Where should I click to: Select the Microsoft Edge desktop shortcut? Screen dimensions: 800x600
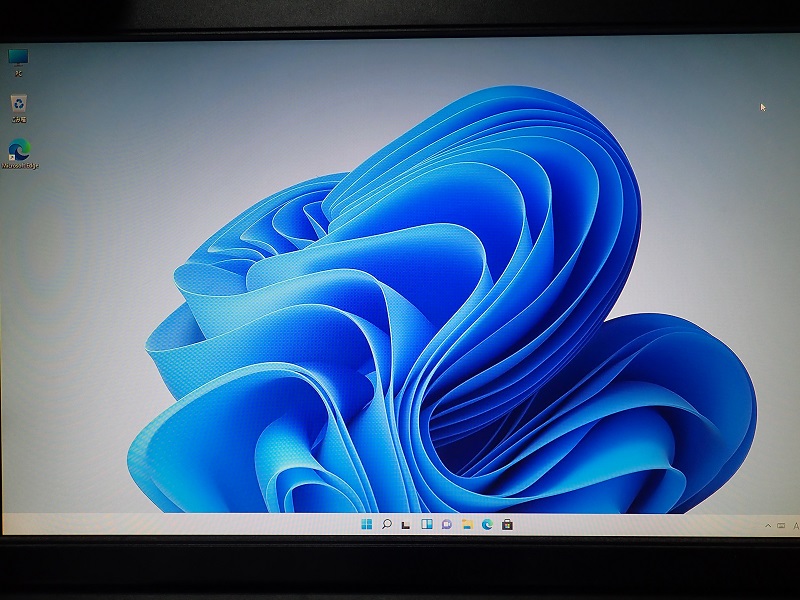[20, 153]
